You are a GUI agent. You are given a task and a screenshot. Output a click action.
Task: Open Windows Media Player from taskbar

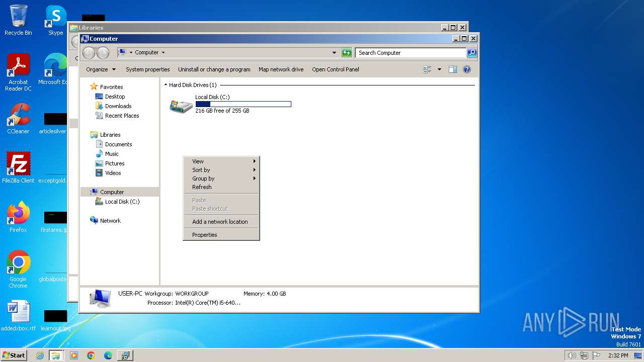(74, 355)
